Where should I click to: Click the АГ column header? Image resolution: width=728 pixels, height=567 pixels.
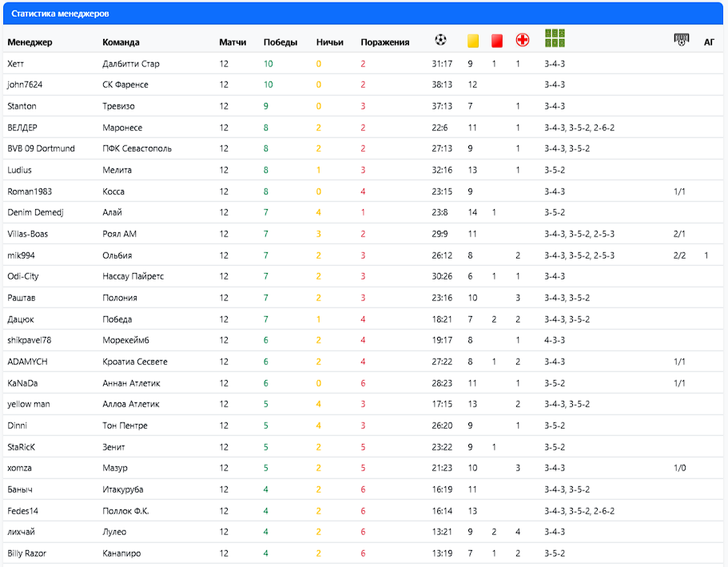pos(709,42)
